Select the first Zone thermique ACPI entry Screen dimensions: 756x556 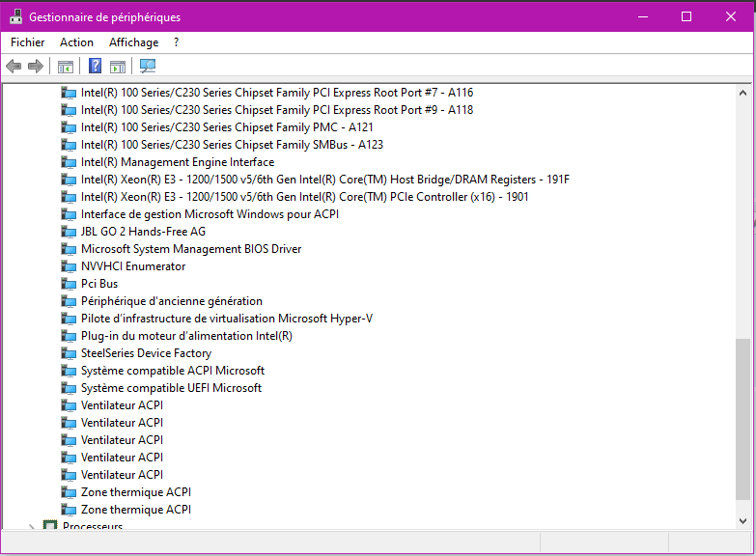coord(136,492)
